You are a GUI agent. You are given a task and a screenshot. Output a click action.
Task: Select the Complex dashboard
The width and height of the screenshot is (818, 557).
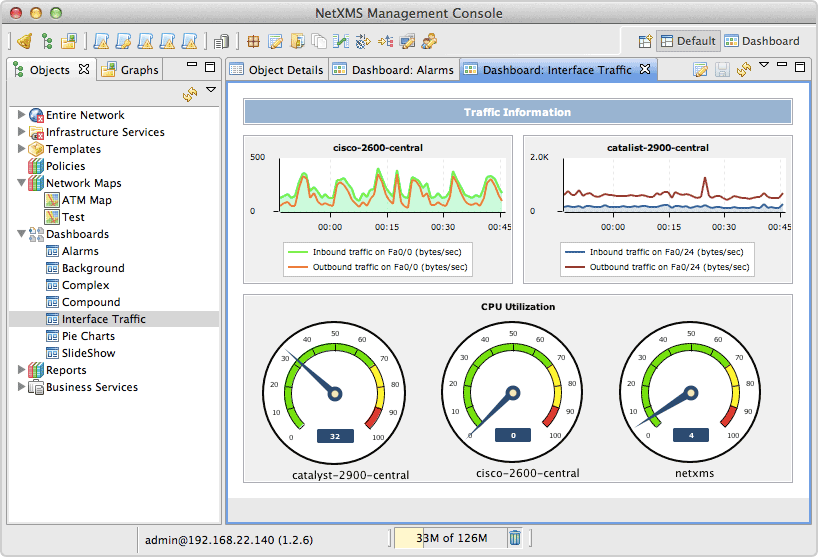tap(78, 285)
